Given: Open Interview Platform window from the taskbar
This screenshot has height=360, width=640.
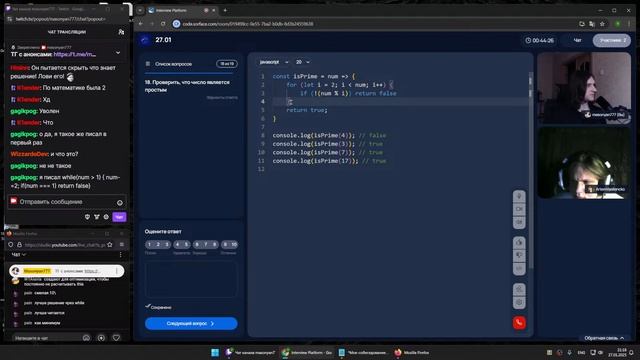Looking at the screenshot, I should (x=307, y=353).
